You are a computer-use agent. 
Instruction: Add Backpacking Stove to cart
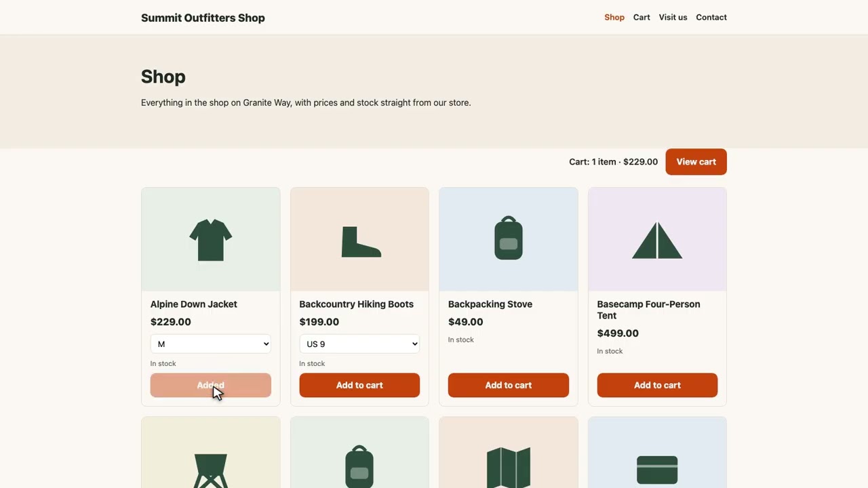pos(509,385)
